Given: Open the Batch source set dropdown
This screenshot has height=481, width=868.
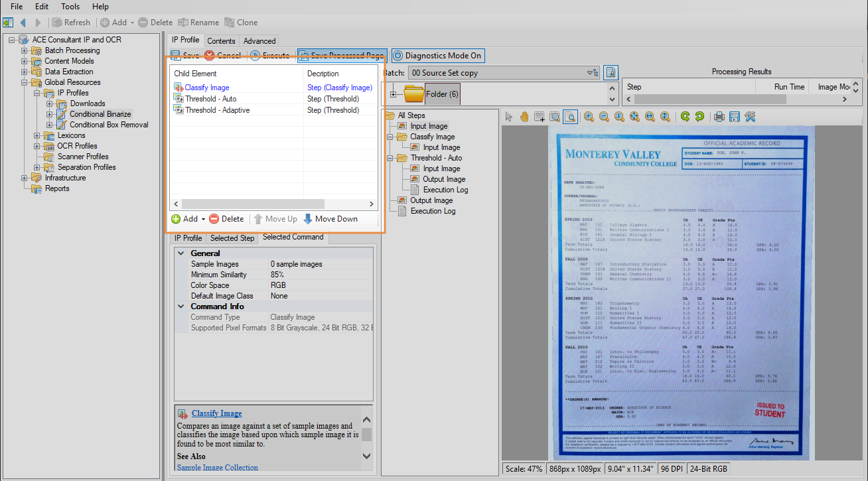Looking at the screenshot, I should [589, 73].
